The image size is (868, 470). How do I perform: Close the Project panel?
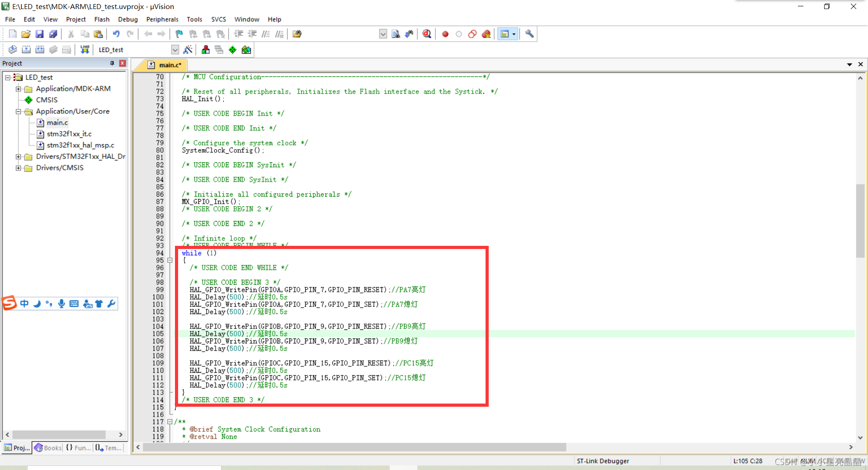pos(123,64)
